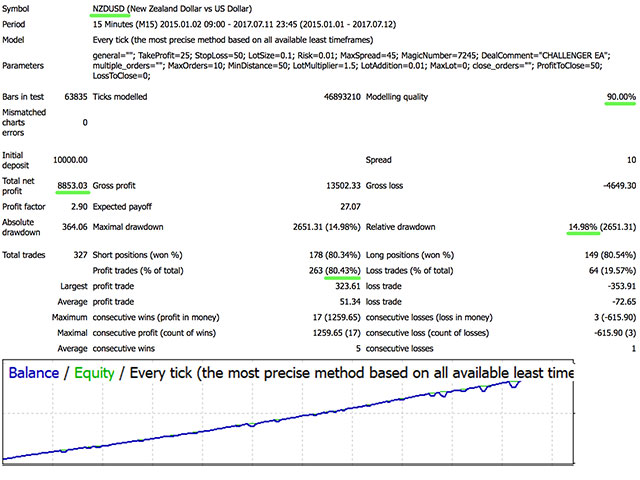This screenshot has width=640, height=480.
Task: Click the bars in test value 63835
Action: [x=72, y=97]
